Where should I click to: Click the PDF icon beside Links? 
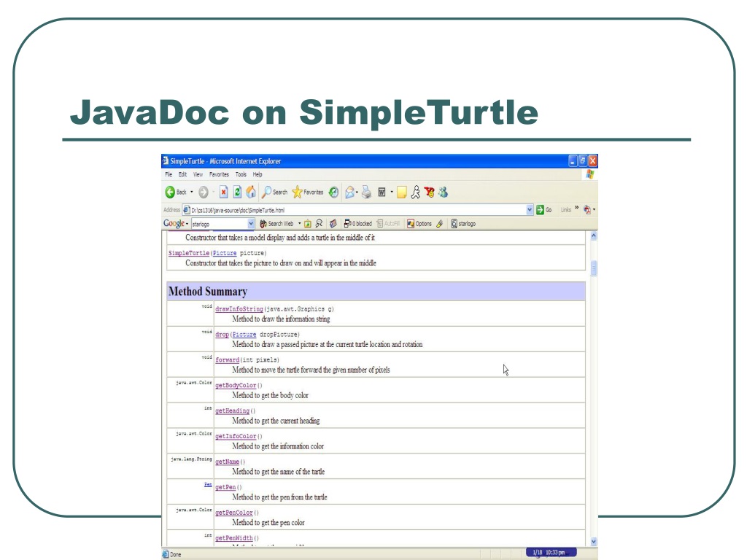pos(587,209)
